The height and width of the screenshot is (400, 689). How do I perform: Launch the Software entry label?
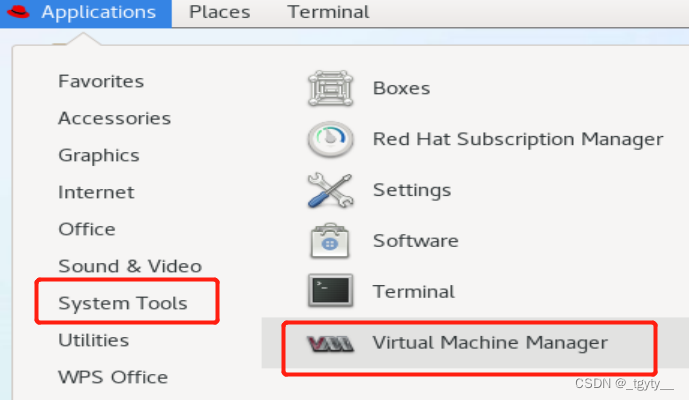pyautogui.click(x=416, y=241)
